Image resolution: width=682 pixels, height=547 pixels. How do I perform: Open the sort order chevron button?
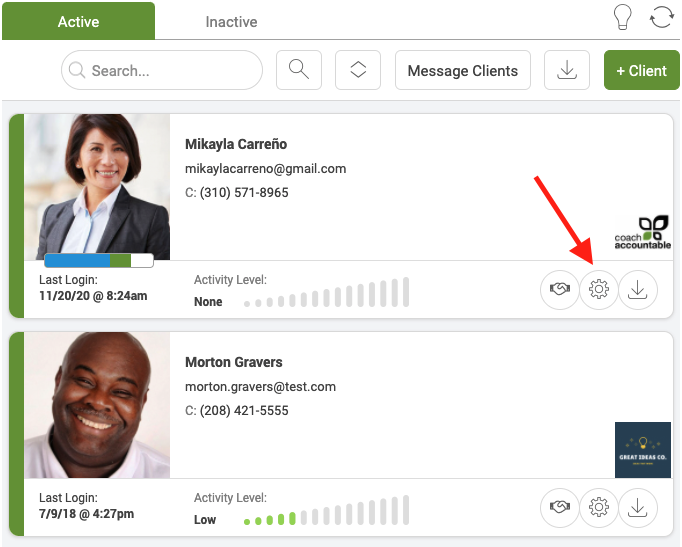point(358,70)
